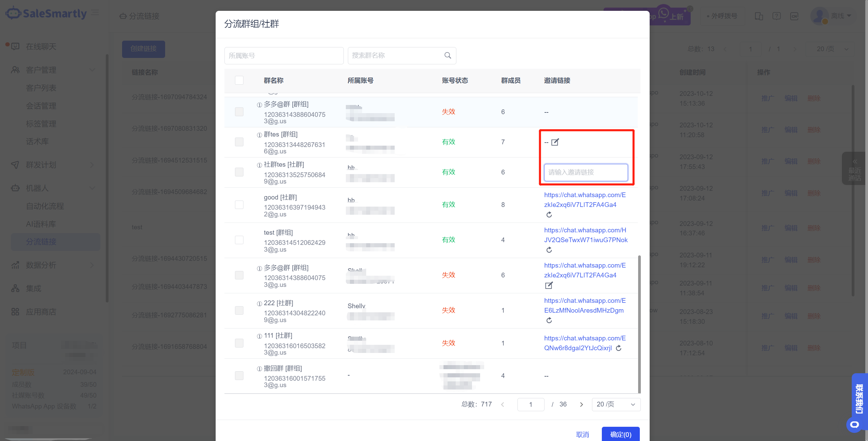Tick checkbox for test [群组] row
The width and height of the screenshot is (868, 441).
(239, 240)
